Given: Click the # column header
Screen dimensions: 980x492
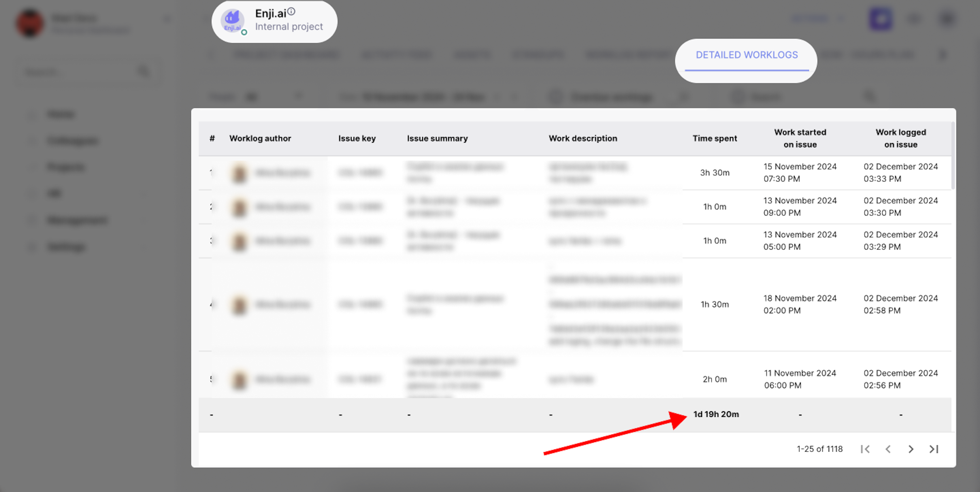Looking at the screenshot, I should 212,138.
